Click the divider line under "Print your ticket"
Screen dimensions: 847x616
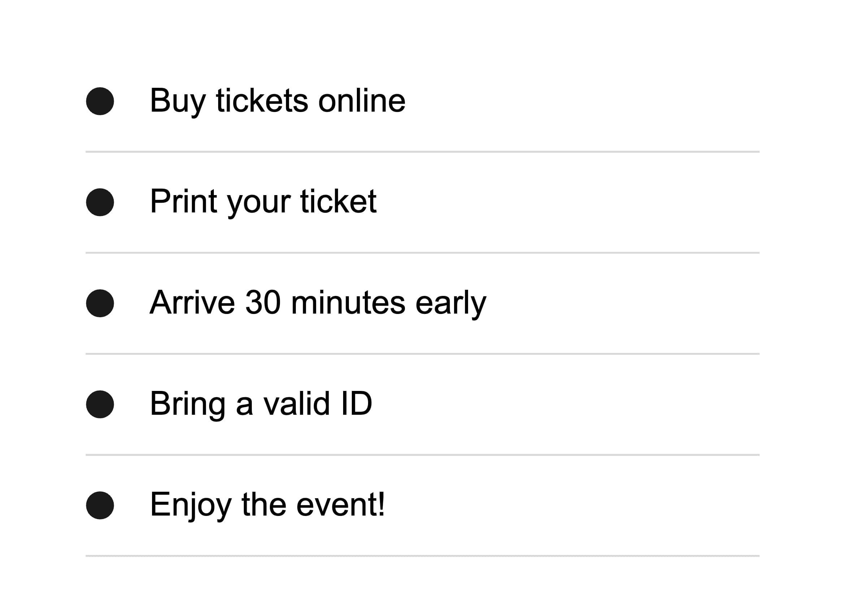pyautogui.click(x=422, y=253)
